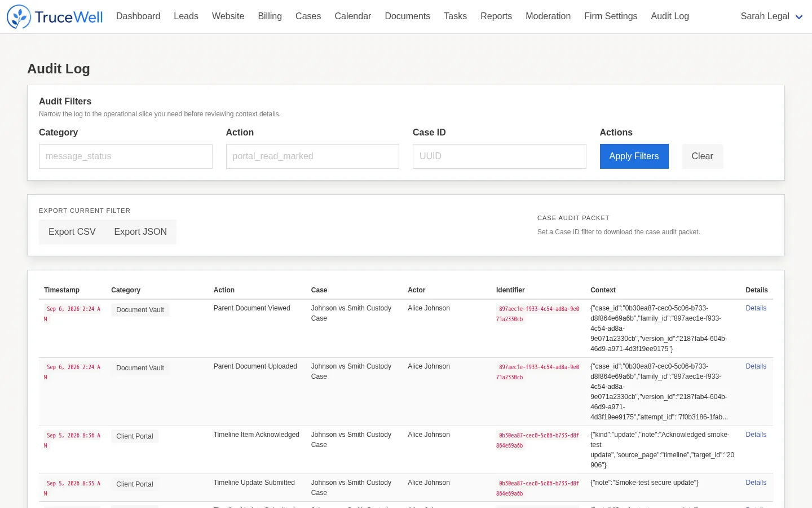Image resolution: width=812 pixels, height=508 pixels.
Task: Export the current filter as CSV
Action: [x=72, y=232]
